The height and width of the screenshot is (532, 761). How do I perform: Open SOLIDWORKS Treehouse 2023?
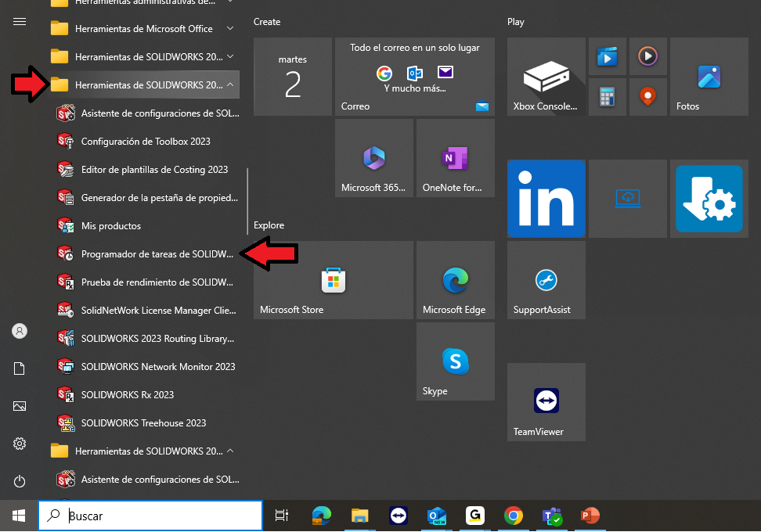pyautogui.click(x=145, y=422)
